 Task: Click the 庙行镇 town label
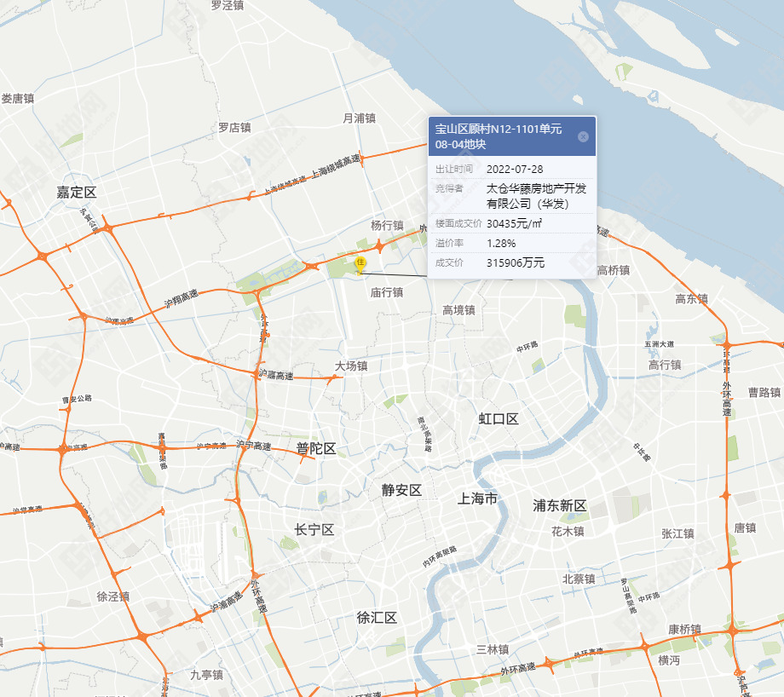(x=387, y=292)
